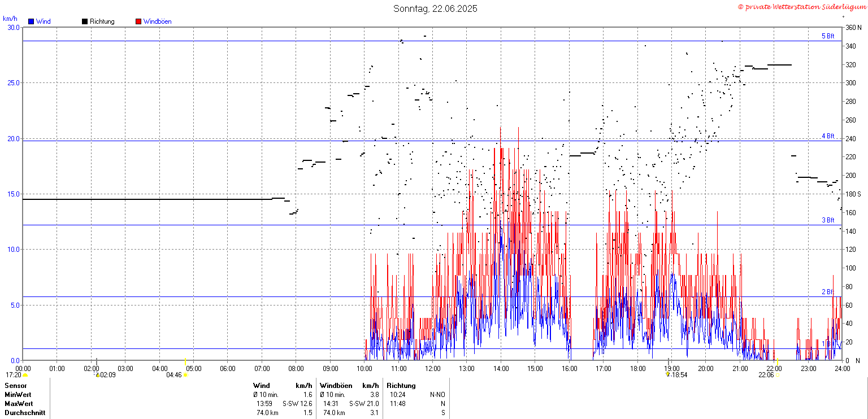
Task: Click the yellow sunrise marker on time axis
Action: [x=185, y=361]
